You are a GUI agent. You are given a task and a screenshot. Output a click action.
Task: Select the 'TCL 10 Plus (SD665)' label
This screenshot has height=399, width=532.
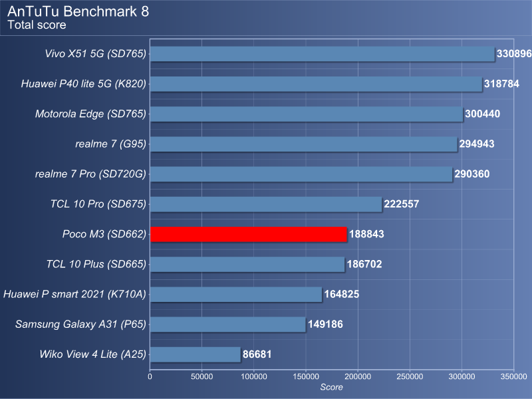[x=96, y=264]
